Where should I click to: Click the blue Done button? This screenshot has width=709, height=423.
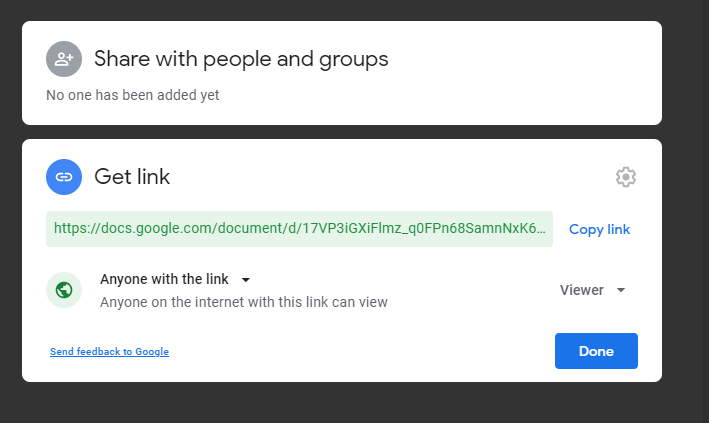tap(596, 351)
